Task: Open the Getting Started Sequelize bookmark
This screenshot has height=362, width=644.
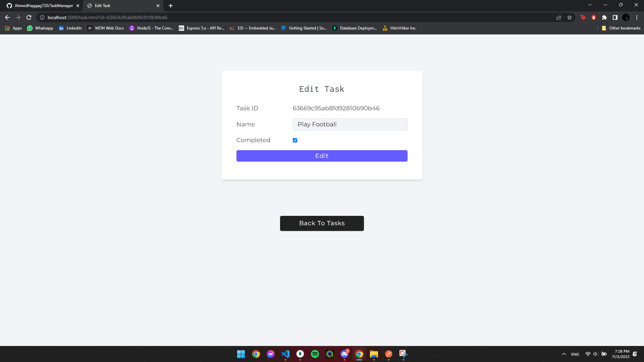Action: [304, 28]
